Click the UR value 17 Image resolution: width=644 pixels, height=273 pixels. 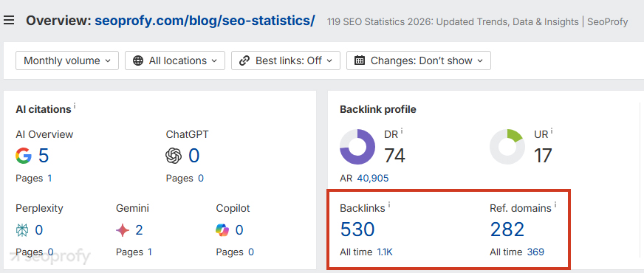[543, 156]
